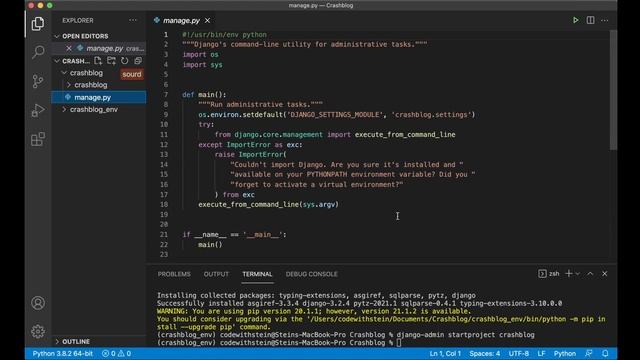
Task: Click the zsh terminal shell label
Action: (x=549, y=273)
